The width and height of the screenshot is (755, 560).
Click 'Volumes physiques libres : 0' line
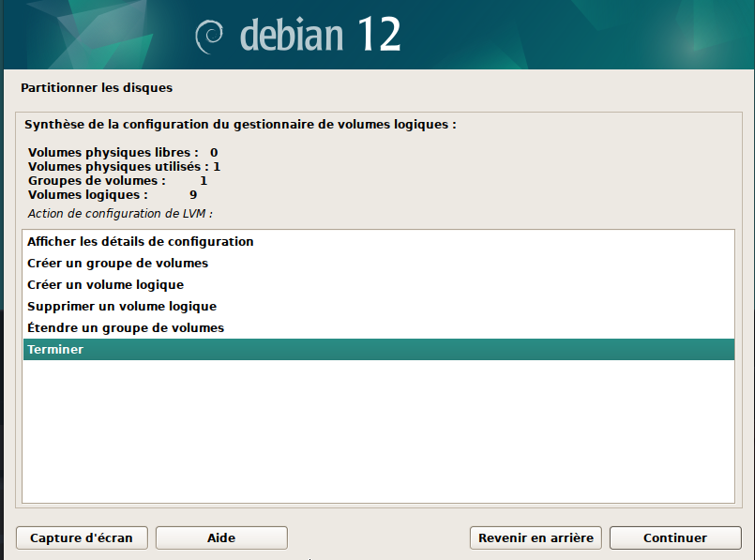tap(123, 153)
